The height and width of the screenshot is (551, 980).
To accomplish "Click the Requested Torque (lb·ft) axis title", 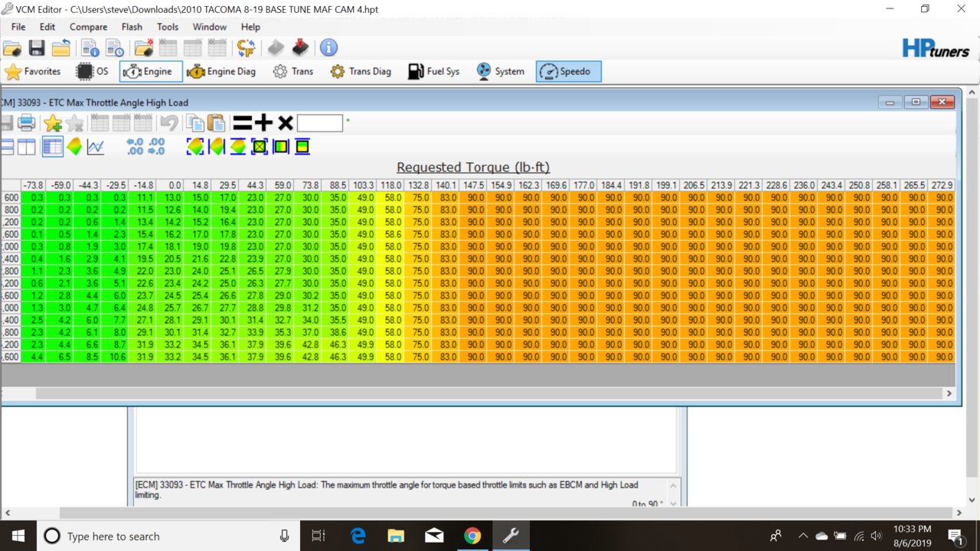I will 473,167.
